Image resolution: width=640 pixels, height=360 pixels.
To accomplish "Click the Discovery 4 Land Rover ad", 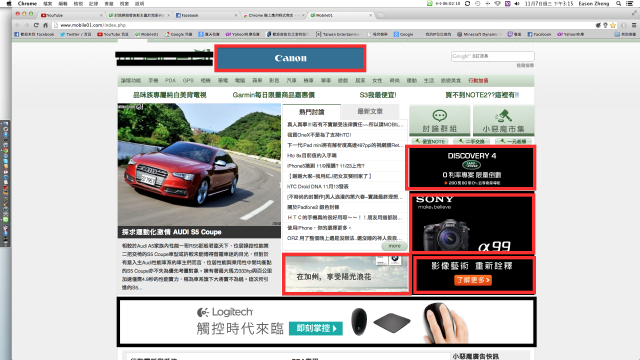I will 471,167.
